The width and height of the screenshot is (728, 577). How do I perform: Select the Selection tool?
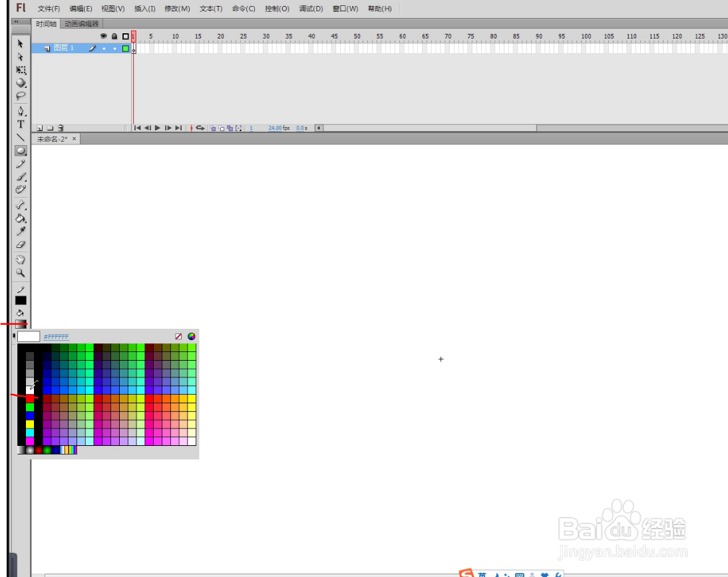pos(21,44)
